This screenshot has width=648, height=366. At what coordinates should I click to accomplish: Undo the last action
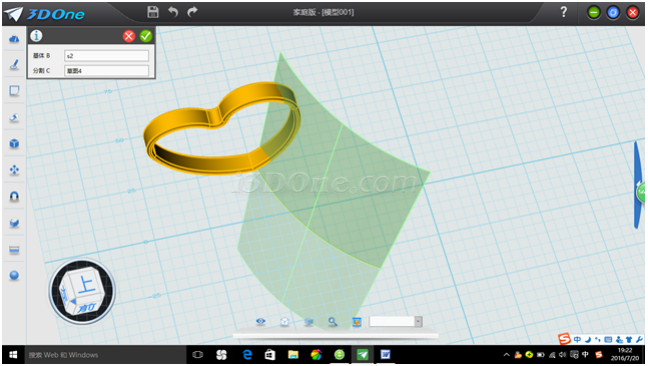pyautogui.click(x=173, y=12)
